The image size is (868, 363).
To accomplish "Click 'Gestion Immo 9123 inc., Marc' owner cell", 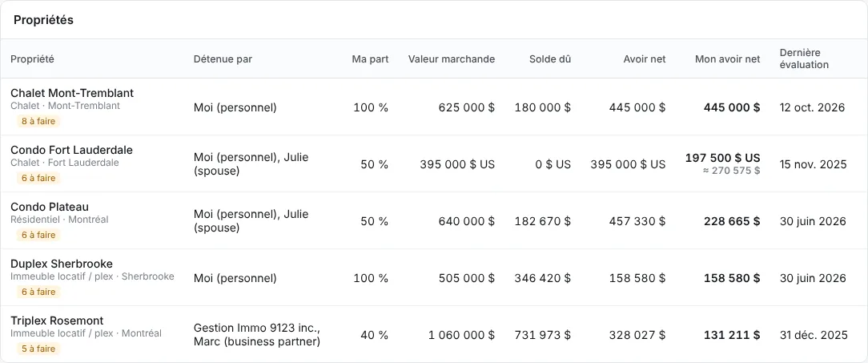I will tap(257, 335).
